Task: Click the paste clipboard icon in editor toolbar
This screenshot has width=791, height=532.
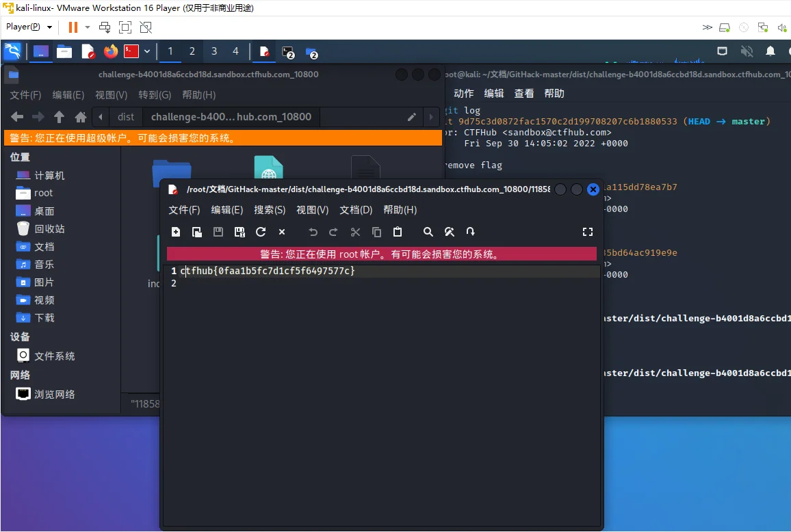Action: (398, 232)
